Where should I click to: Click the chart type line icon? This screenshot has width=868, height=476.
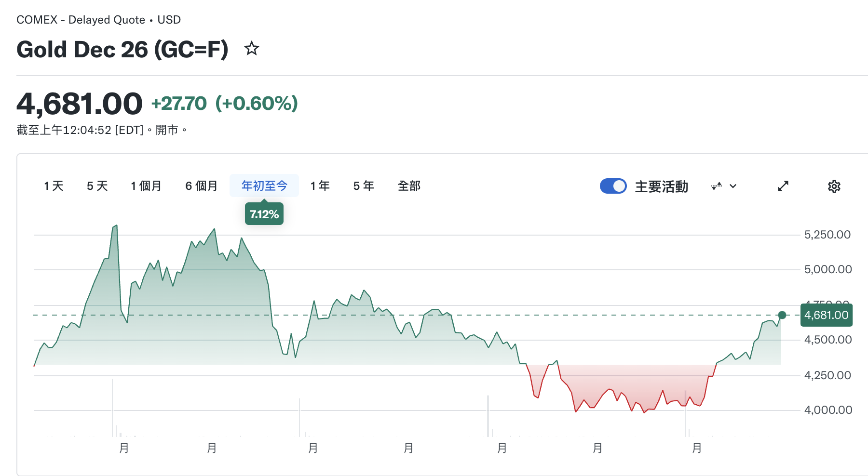[717, 186]
